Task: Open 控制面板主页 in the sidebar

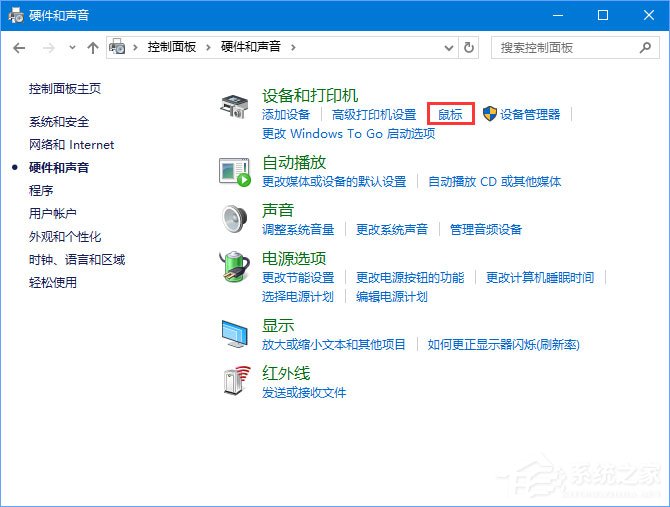Action: click(x=65, y=88)
